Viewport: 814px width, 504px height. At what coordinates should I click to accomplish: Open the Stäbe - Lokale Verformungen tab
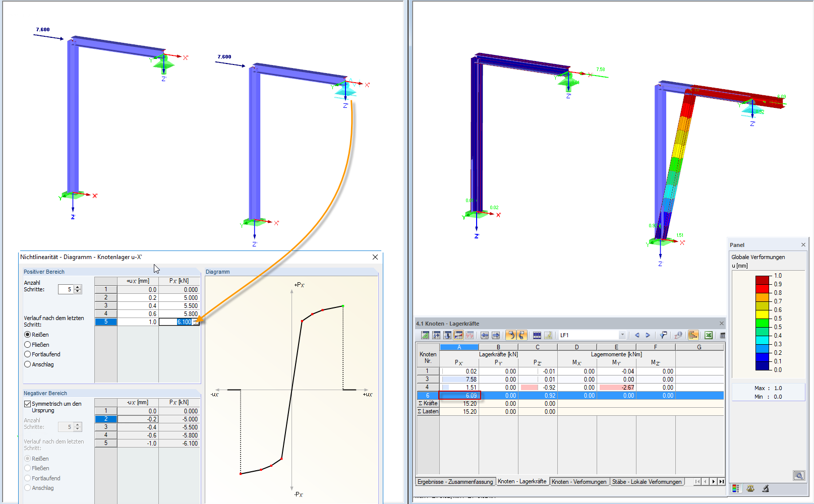click(648, 482)
